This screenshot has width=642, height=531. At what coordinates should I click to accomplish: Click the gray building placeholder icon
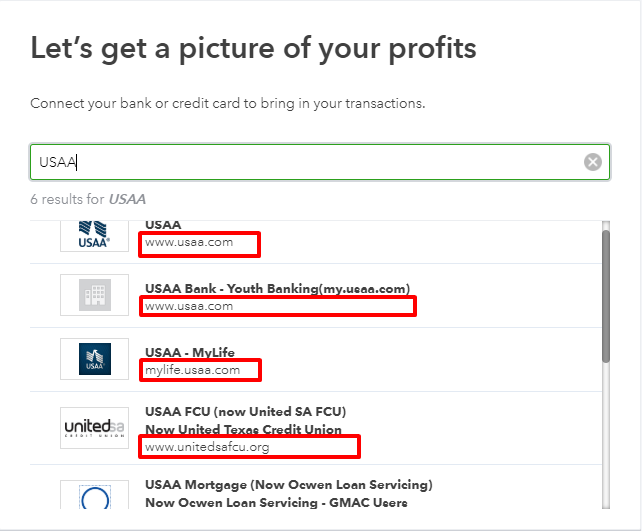click(x=95, y=295)
